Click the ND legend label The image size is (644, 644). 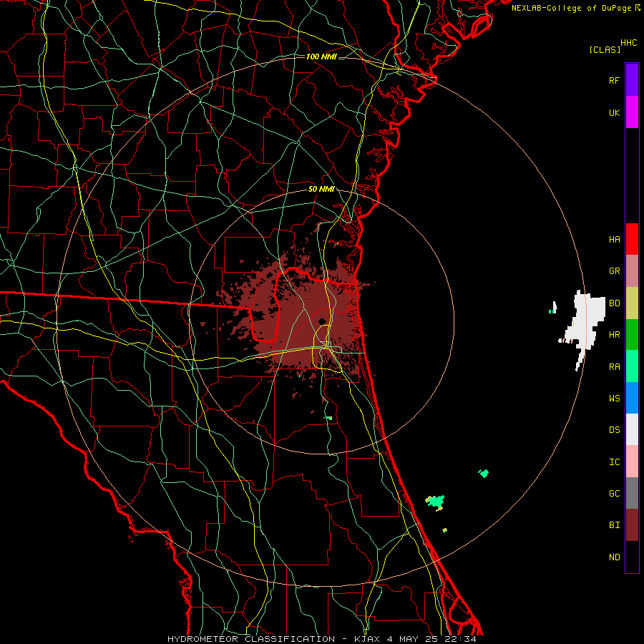tap(614, 557)
